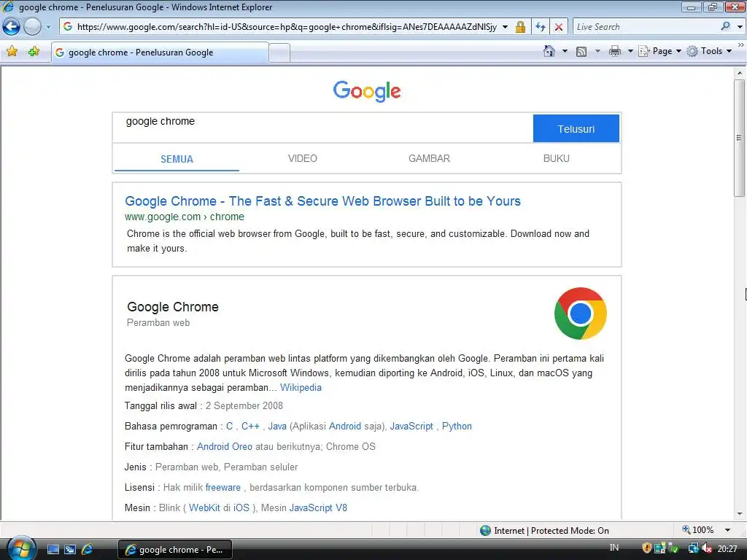Open the Wikipedia source link
747x560 pixels.
pyautogui.click(x=301, y=388)
